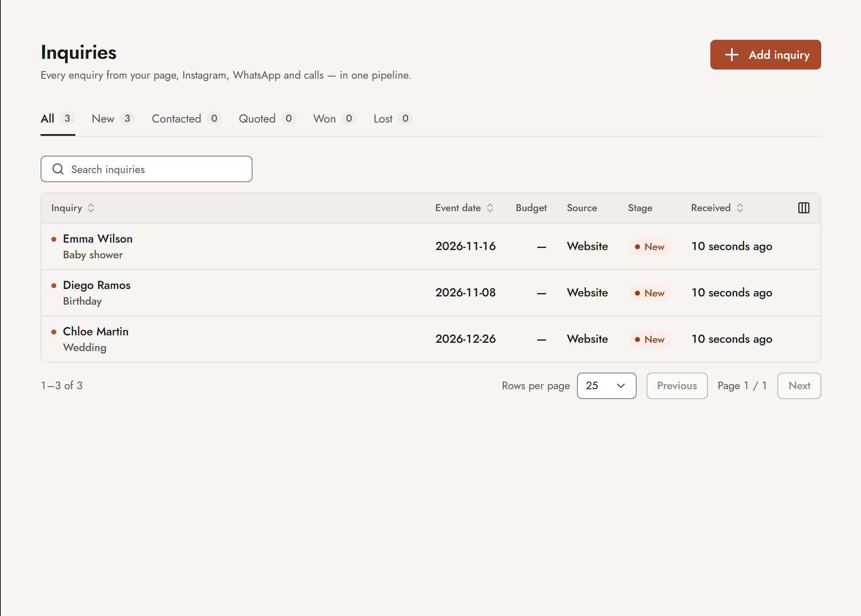The width and height of the screenshot is (861, 616).
Task: Click the Wedding event label
Action: (x=84, y=348)
